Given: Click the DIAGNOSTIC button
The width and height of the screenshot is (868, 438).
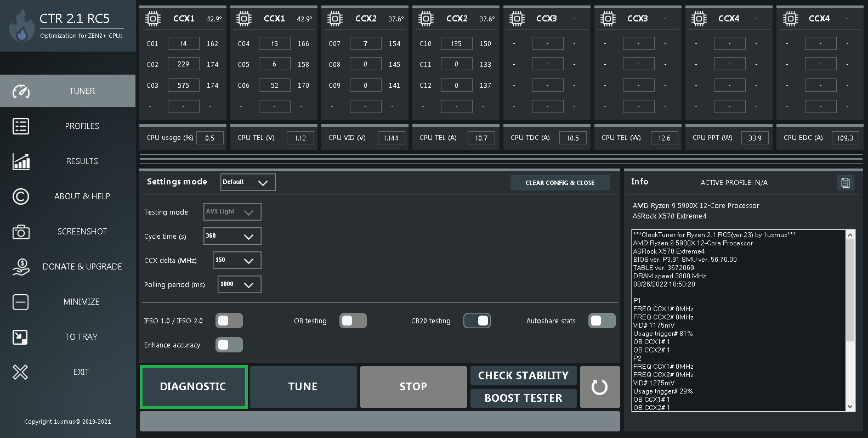Looking at the screenshot, I should [194, 387].
